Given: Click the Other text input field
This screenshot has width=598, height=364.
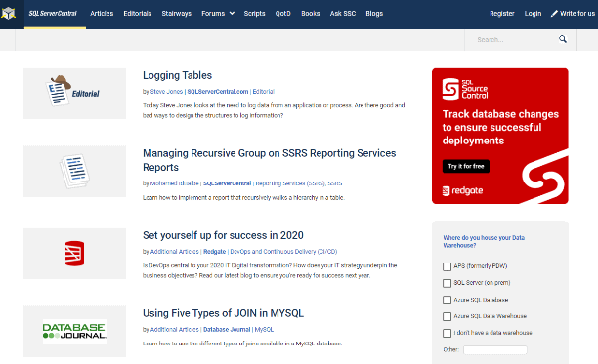Looking at the screenshot, I should 495,350.
